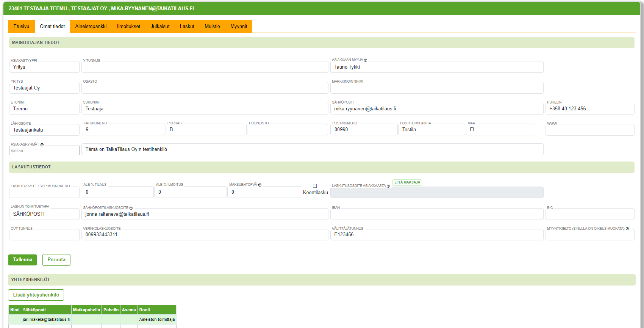Click the Lähiosoite field with Testaajankatu
The height and width of the screenshot is (328, 644).
(44, 130)
